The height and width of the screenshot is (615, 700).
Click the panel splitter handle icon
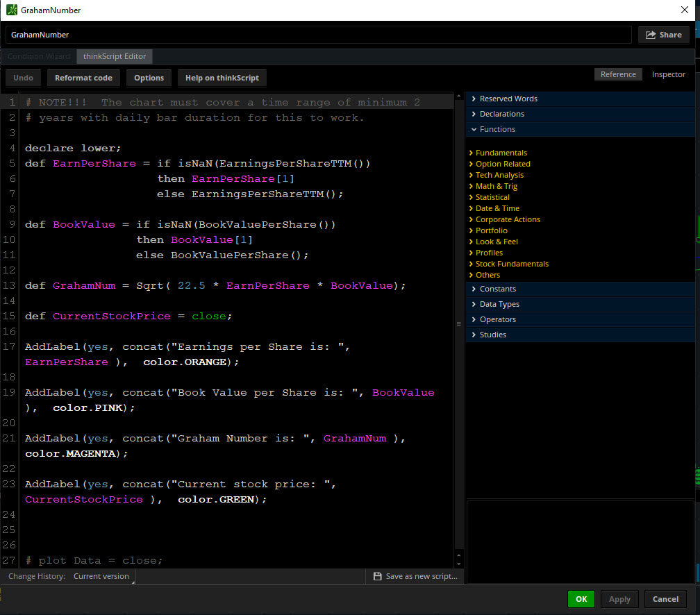(458, 324)
